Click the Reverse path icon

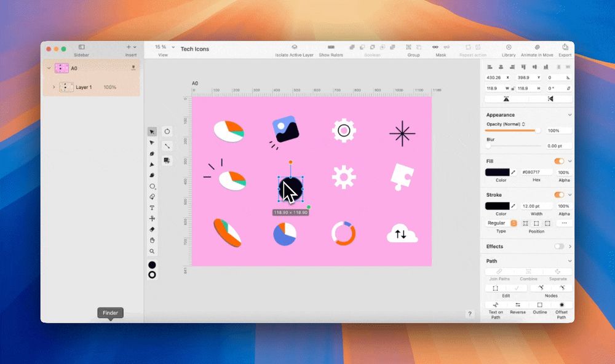518,305
